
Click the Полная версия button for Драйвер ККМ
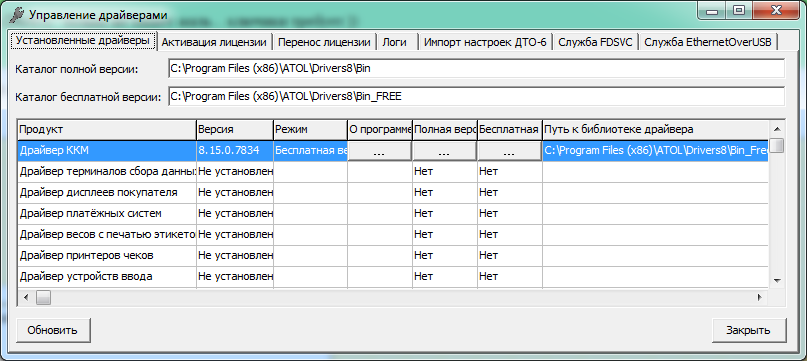tap(445, 151)
